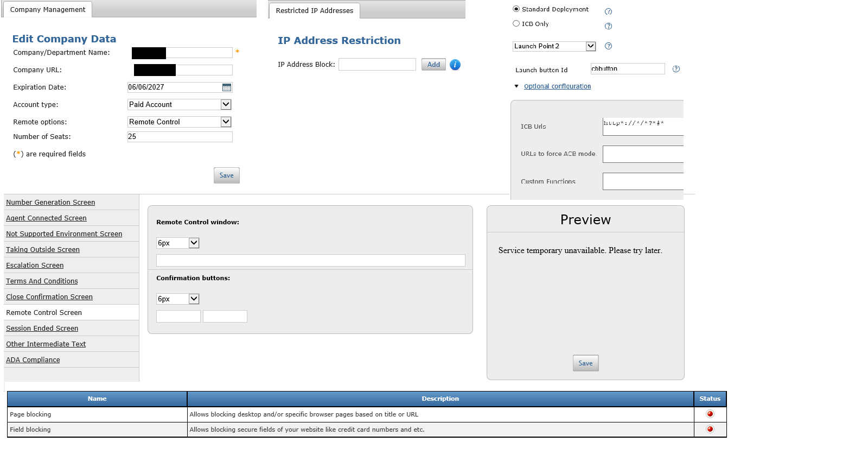Viewport: 868px width, 467px height.
Task: Open help icon beside Launch Point dropdown
Action: pyautogui.click(x=608, y=46)
